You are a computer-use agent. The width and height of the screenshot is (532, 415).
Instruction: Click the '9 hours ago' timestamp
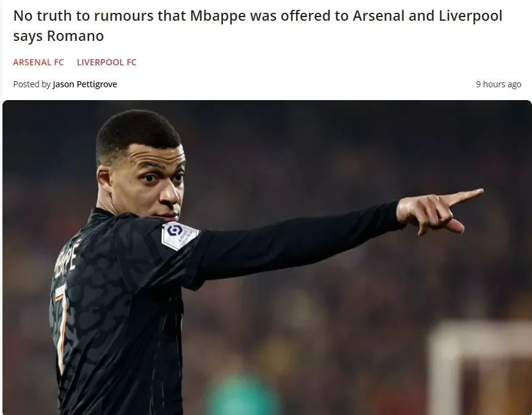(x=498, y=84)
